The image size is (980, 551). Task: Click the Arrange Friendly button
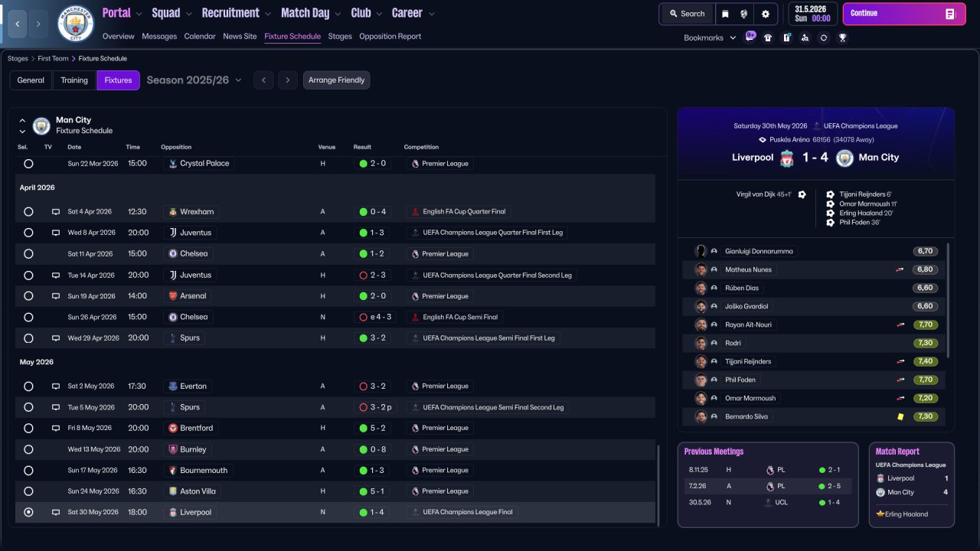[x=336, y=80]
